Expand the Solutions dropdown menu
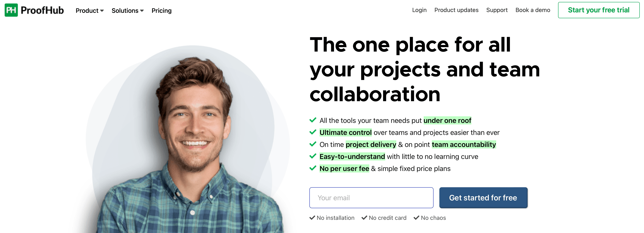 coord(126,11)
